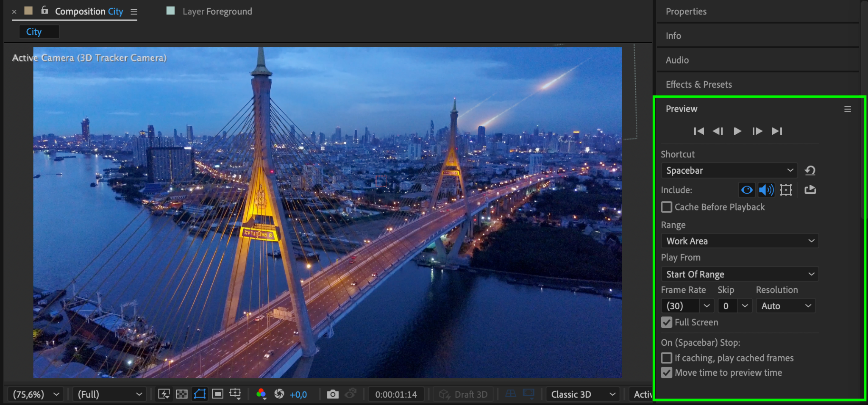Click the Play button in Preview panel
Image resolution: width=868 pixels, height=405 pixels.
tap(737, 131)
